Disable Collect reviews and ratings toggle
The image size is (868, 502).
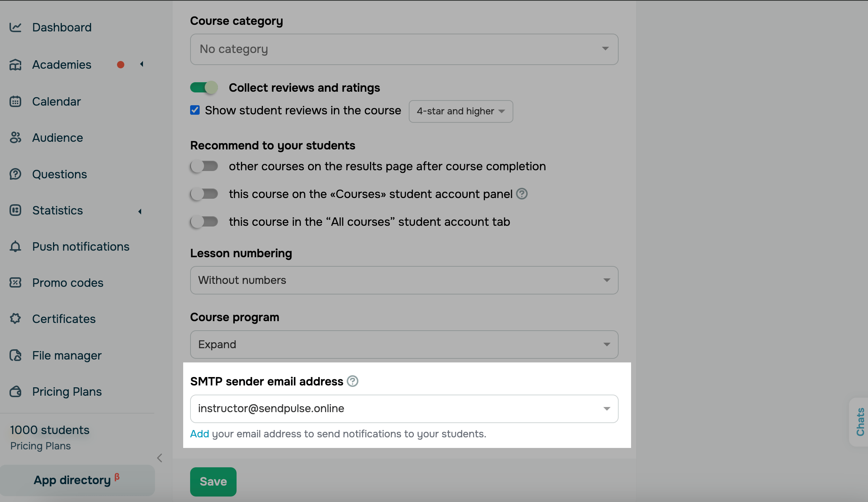(x=204, y=88)
